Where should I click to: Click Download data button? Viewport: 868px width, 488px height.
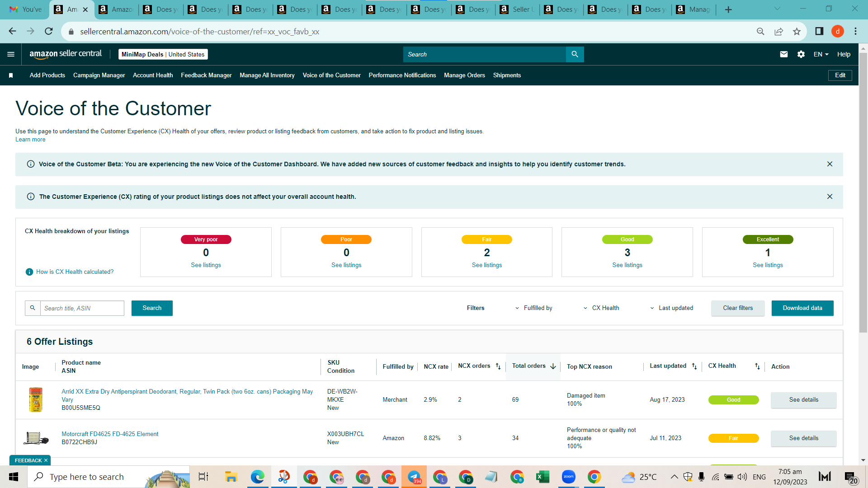802,308
